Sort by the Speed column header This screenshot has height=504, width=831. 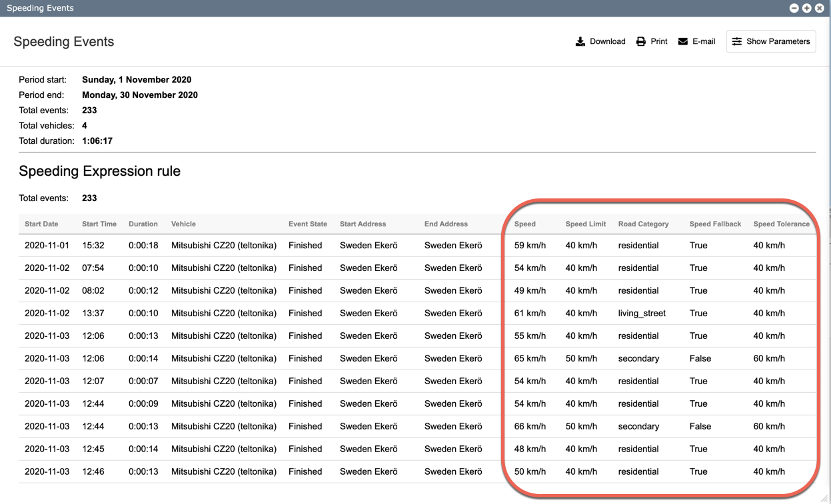click(525, 224)
